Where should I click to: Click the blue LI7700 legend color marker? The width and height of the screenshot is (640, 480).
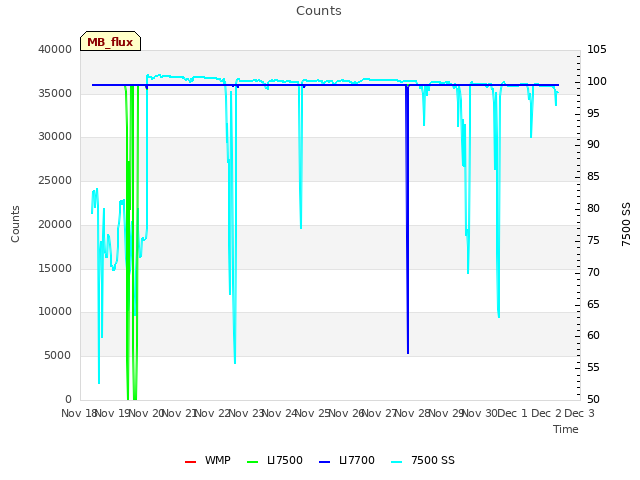click(x=324, y=462)
